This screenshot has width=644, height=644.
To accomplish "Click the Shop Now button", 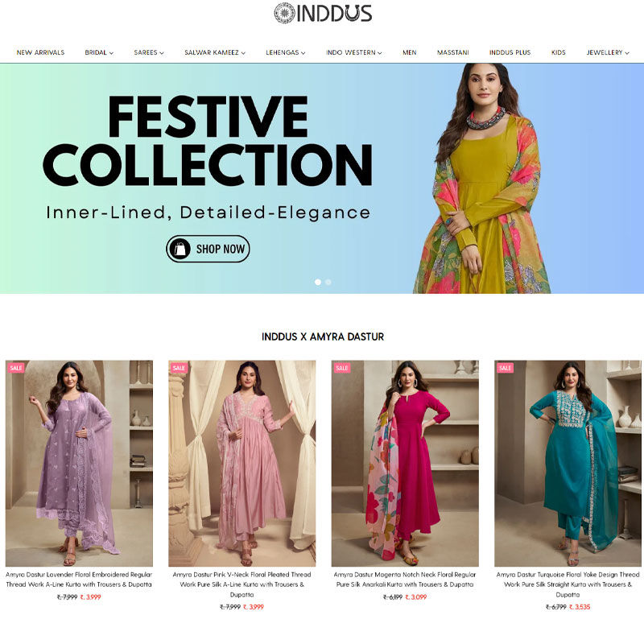I will [x=208, y=249].
